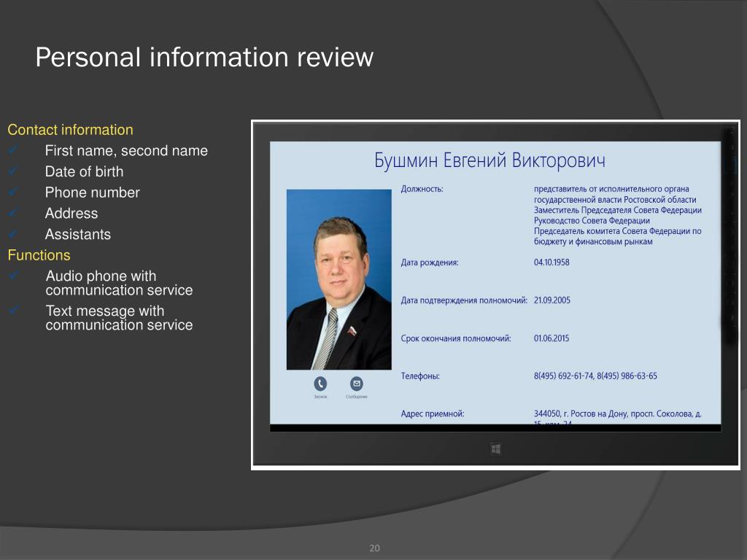Click the phone numbers 8(495) 692-61-74
The width and height of the screenshot is (747, 560).
click(x=564, y=376)
